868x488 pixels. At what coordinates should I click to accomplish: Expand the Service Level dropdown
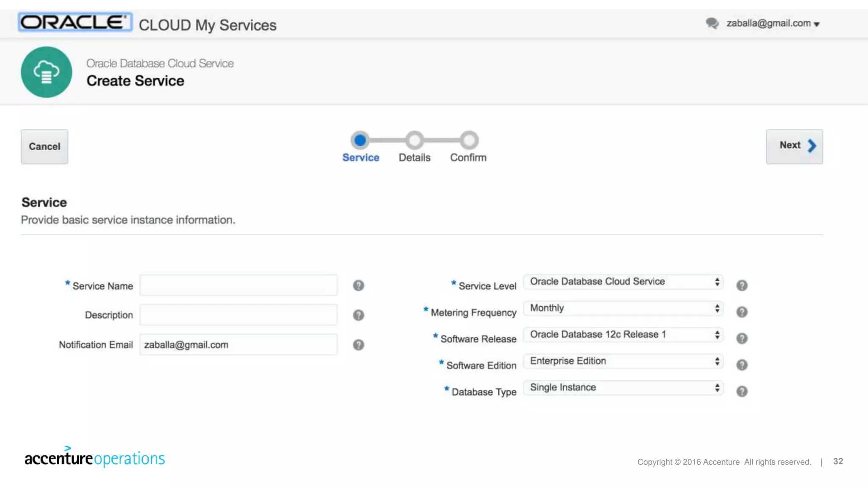tap(623, 282)
